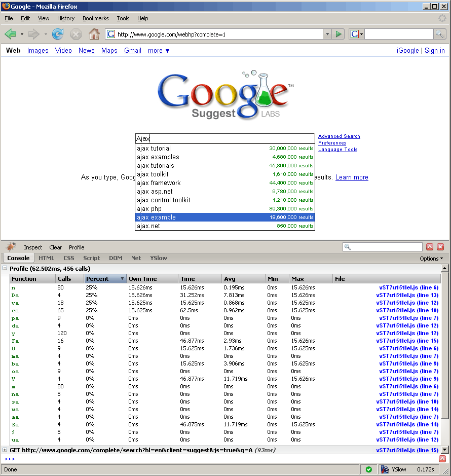Open the Bookmarks menu
451x476 pixels.
[95, 18]
